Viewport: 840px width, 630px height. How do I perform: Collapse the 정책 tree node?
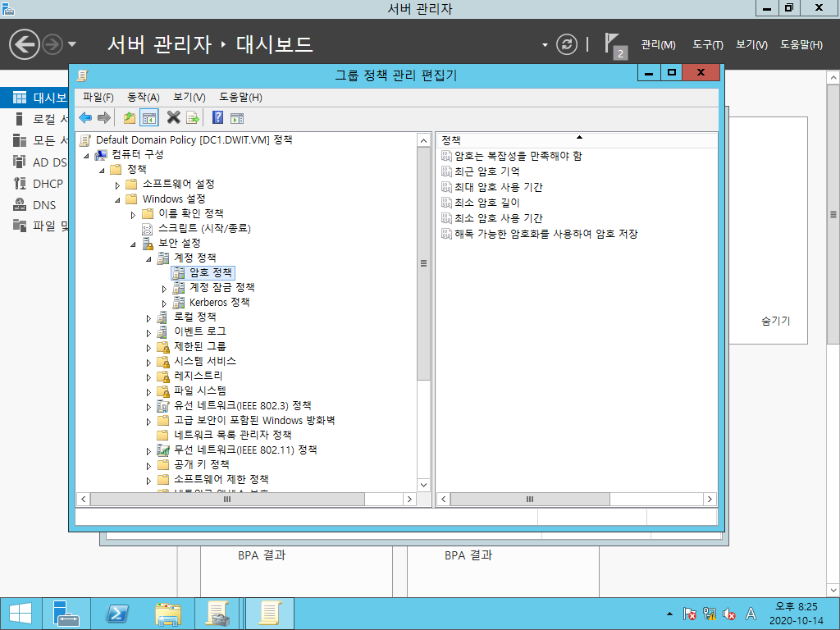pyautogui.click(x=102, y=171)
